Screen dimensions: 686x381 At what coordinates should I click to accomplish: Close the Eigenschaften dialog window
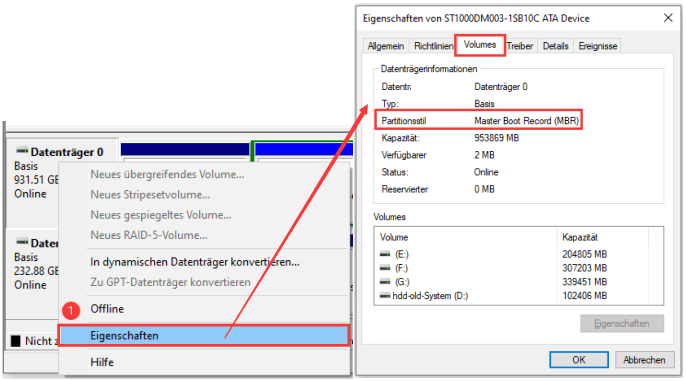[x=668, y=18]
